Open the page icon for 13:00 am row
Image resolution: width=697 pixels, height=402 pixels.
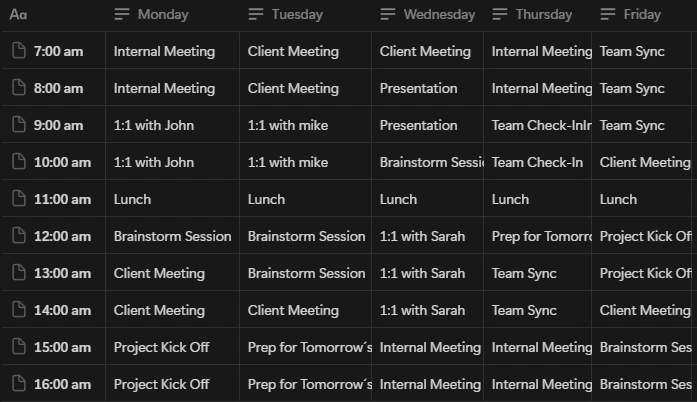(19, 272)
